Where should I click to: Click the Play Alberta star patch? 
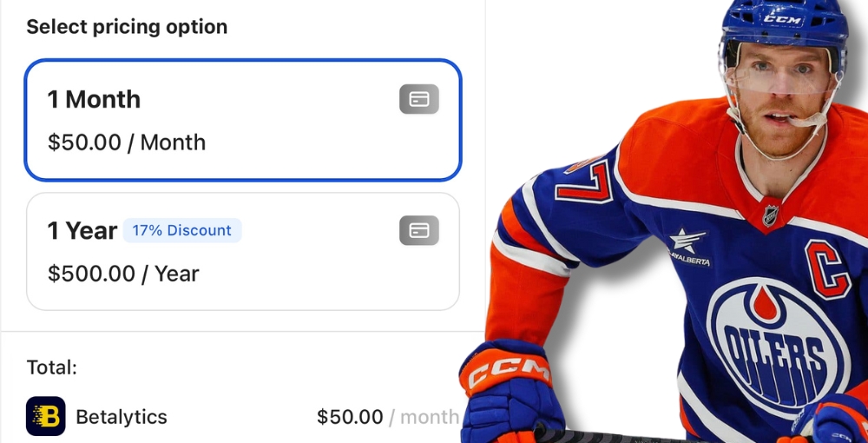[688, 248]
